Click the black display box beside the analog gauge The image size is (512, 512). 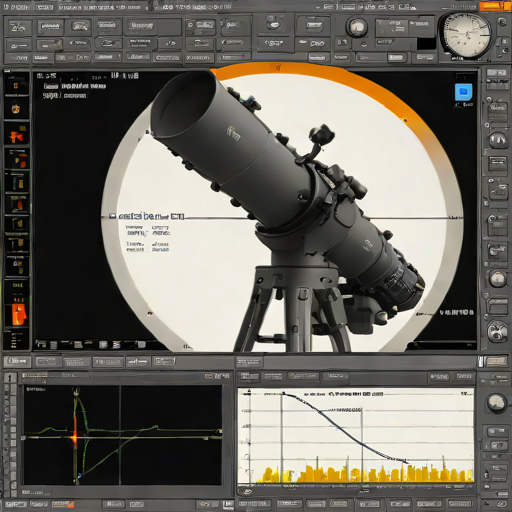pos(426,44)
